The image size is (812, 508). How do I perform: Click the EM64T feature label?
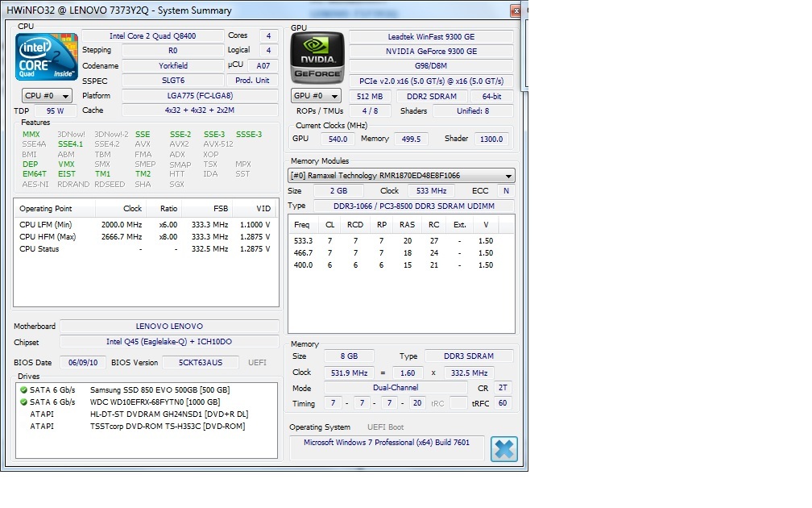(x=34, y=173)
